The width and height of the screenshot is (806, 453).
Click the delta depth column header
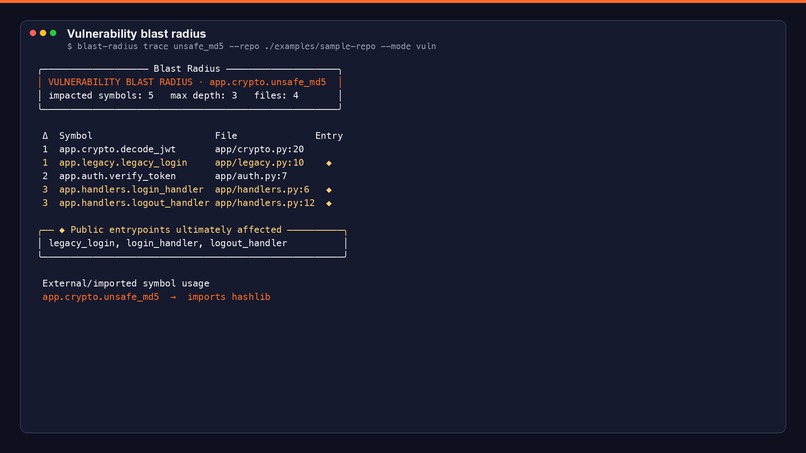tap(45, 136)
